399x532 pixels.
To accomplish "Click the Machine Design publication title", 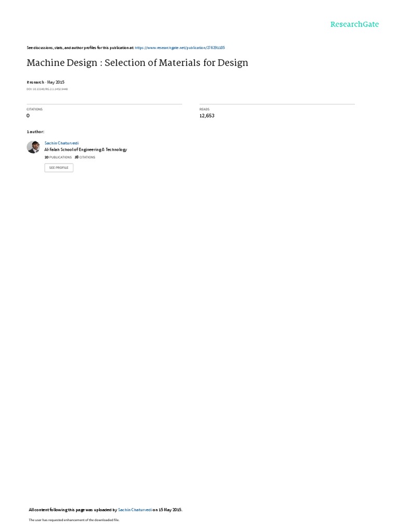I will tap(137, 63).
